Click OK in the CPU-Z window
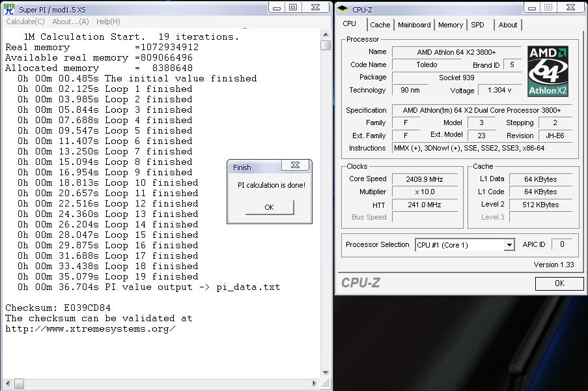The image size is (588, 391). [x=559, y=283]
